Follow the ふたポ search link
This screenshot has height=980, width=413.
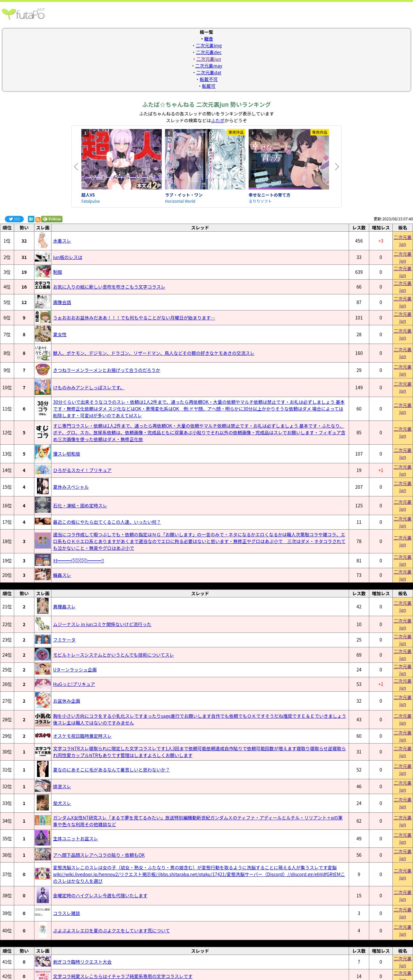point(217,121)
